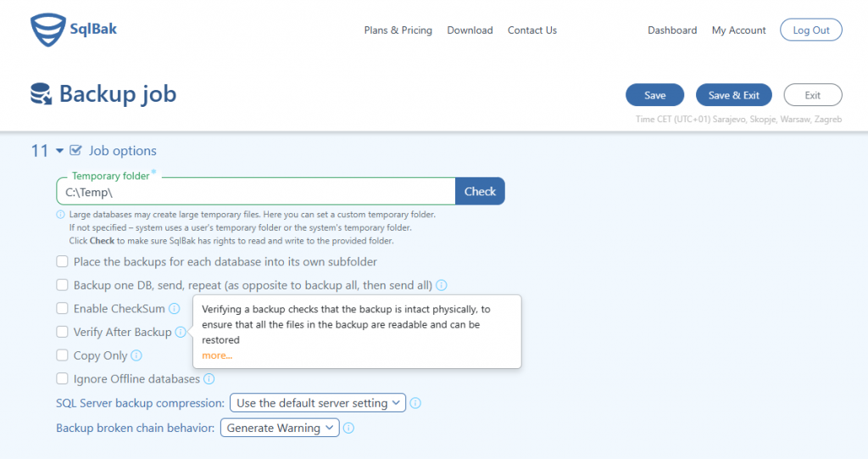Image resolution: width=868 pixels, height=459 pixels.
Task: Click info icon next to Ignore Offline databases
Action: point(209,378)
